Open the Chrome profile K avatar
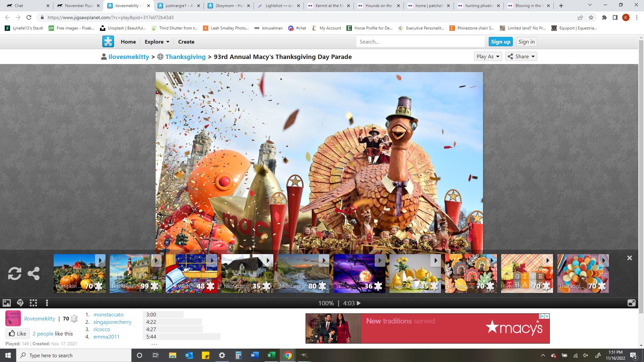The height and width of the screenshot is (362, 644). 626,17
